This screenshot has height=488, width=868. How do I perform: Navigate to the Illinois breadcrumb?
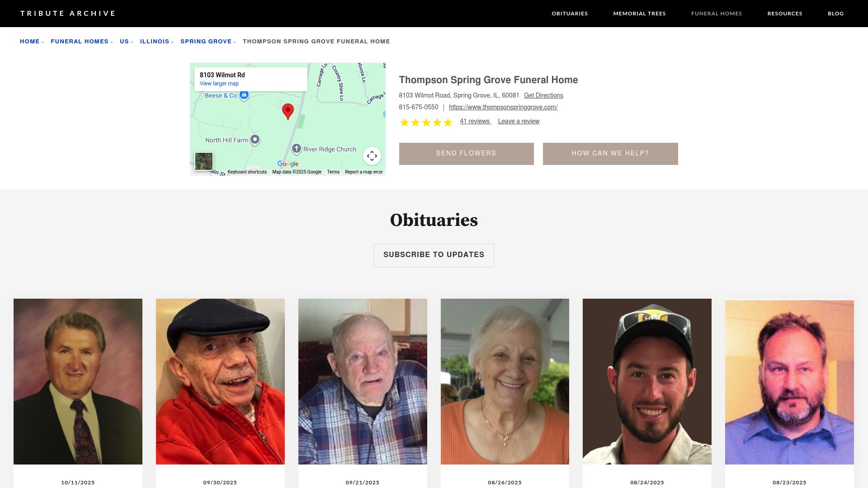point(155,42)
